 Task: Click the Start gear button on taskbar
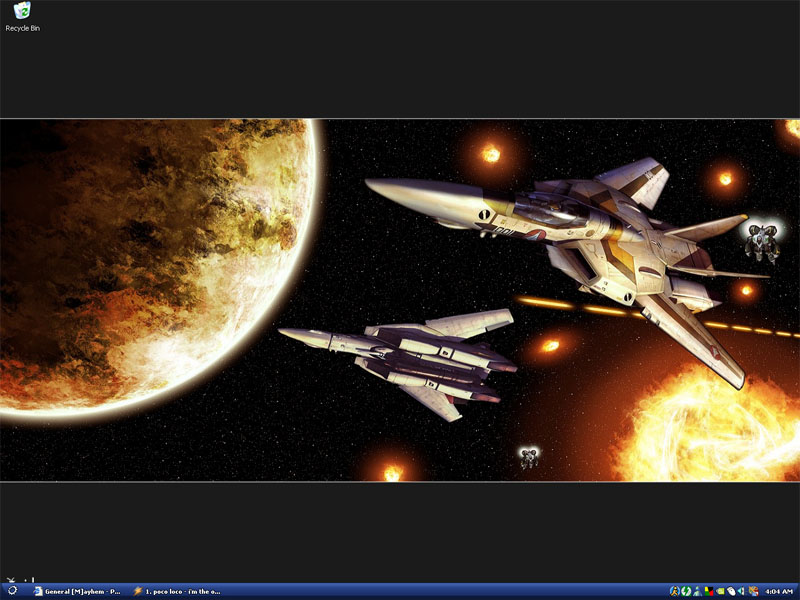[x=13, y=591]
